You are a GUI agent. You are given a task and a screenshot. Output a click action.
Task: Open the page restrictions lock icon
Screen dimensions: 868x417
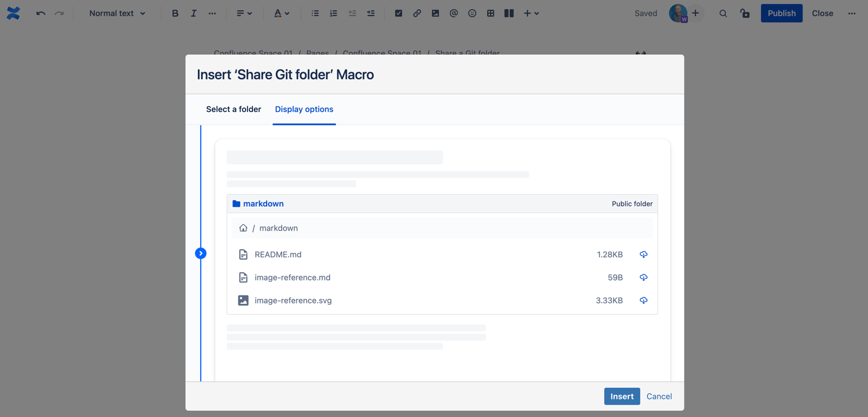(x=745, y=13)
